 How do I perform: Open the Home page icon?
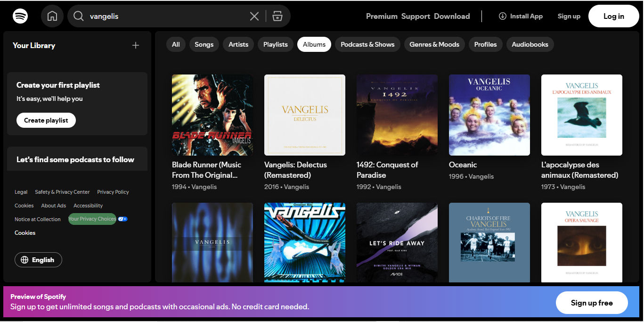(x=52, y=16)
